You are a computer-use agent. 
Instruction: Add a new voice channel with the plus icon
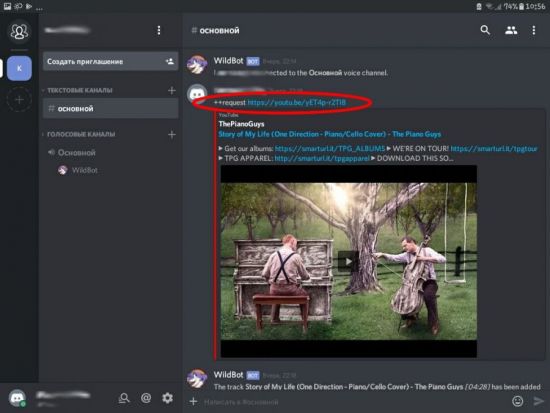(x=172, y=134)
